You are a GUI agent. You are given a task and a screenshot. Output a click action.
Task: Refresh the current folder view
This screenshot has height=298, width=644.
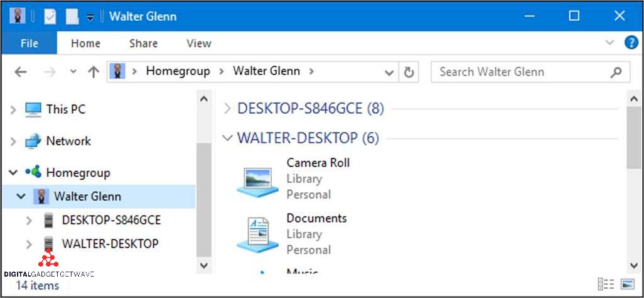409,72
